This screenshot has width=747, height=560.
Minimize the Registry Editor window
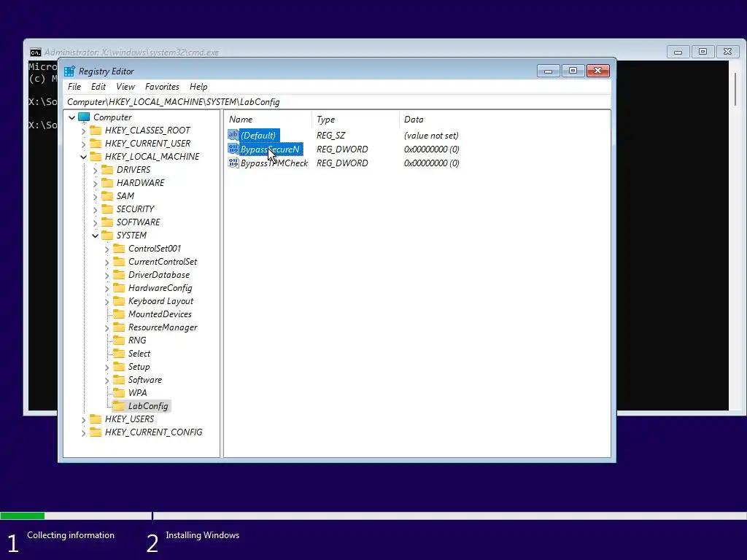549,71
